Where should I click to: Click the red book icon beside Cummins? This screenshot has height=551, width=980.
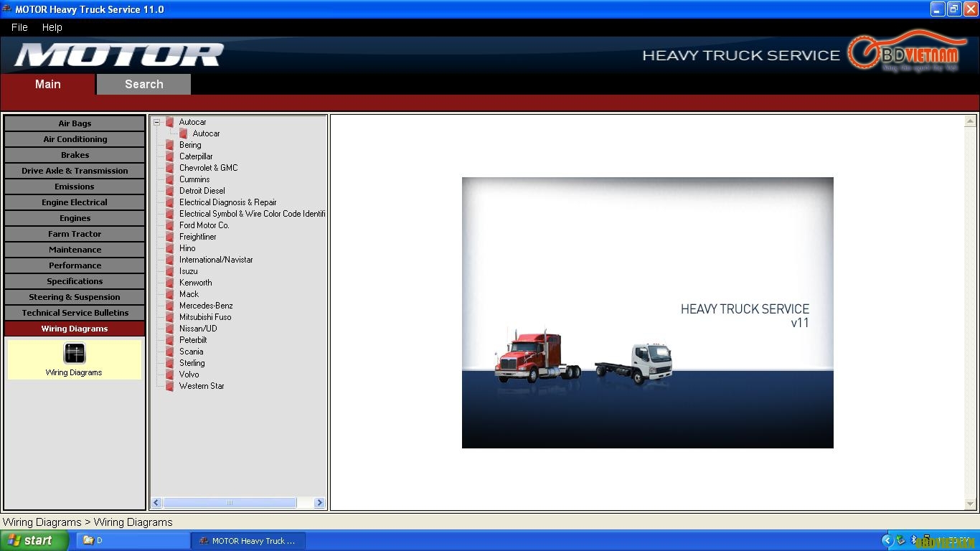click(170, 179)
